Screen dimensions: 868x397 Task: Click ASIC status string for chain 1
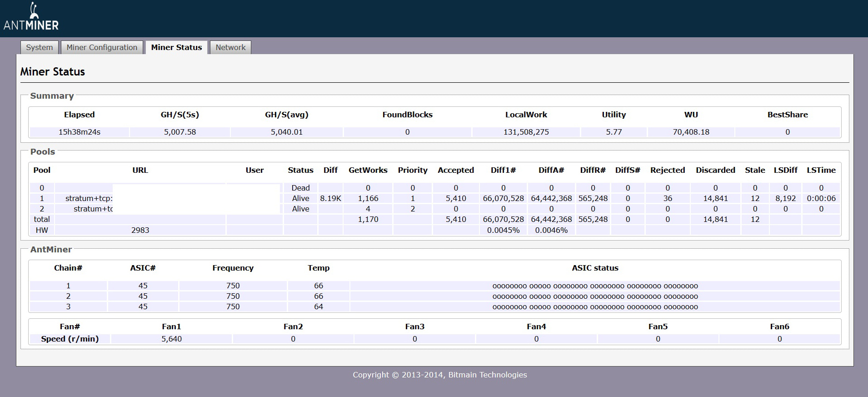[595, 286]
